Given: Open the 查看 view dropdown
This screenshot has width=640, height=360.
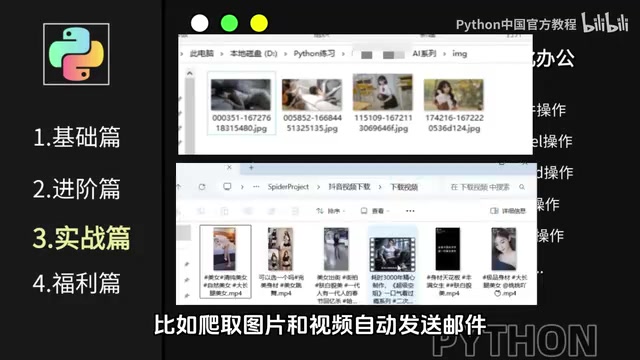Looking at the screenshot, I should (375, 211).
